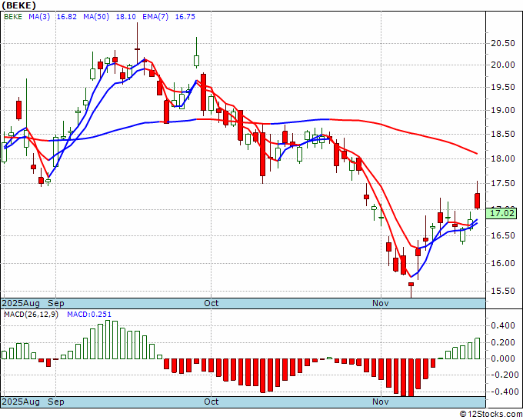This screenshot has width=523, height=420.
Task: Click the Oct label on price chart axis
Action: [212, 303]
